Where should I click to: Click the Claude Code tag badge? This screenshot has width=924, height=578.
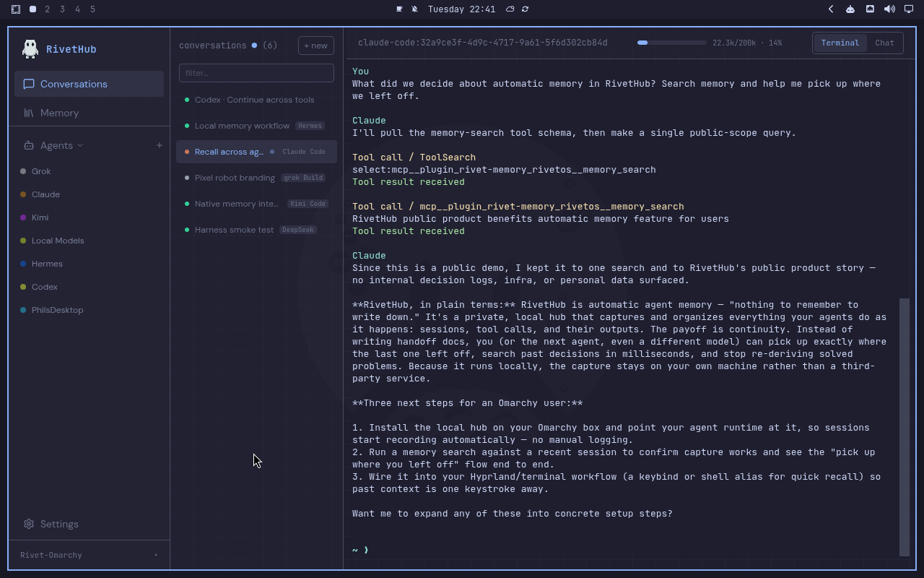(304, 152)
